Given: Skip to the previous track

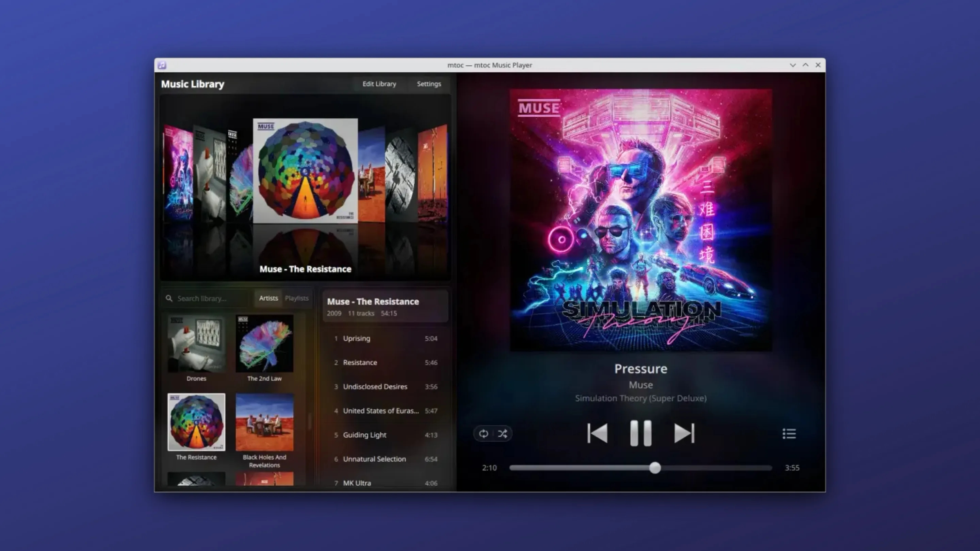Looking at the screenshot, I should [x=597, y=433].
